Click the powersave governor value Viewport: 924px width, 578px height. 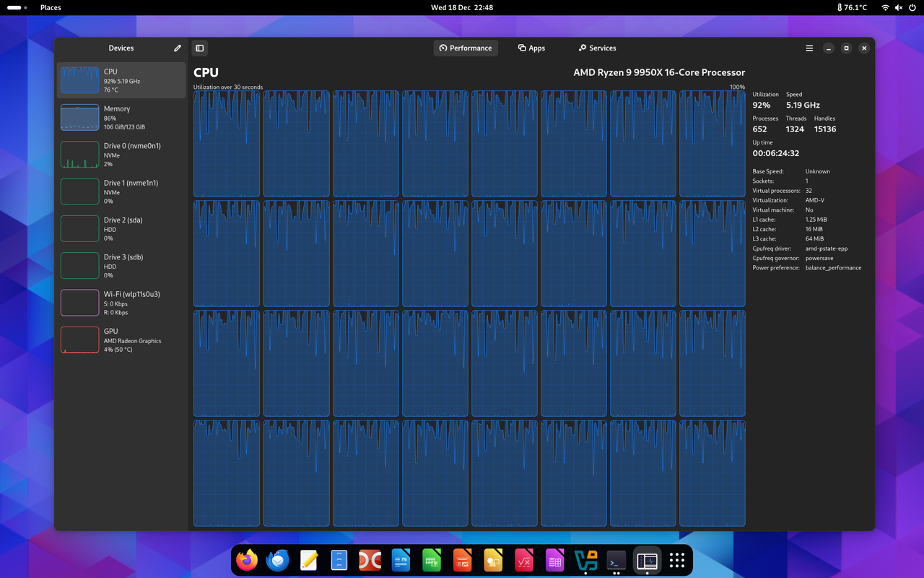coord(819,258)
